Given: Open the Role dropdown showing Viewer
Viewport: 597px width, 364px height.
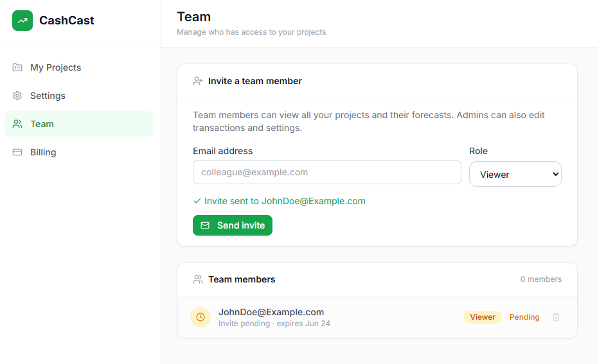Looking at the screenshot, I should click(x=515, y=174).
